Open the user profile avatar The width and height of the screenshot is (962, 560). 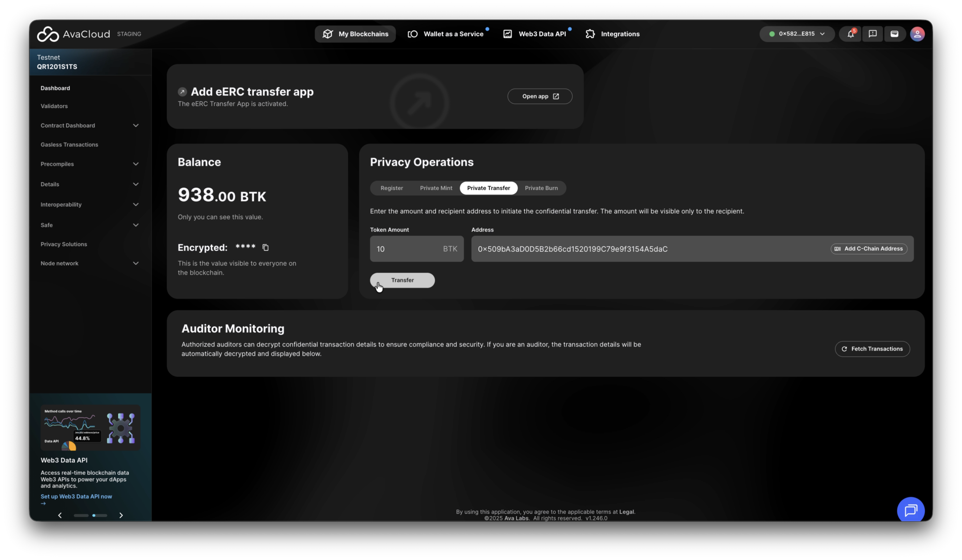point(917,34)
